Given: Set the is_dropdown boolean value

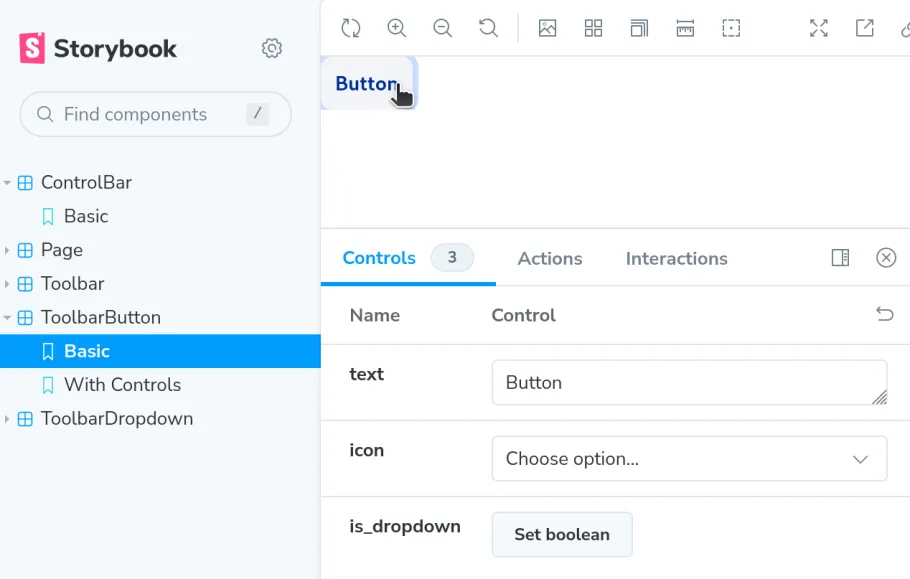Looking at the screenshot, I should coord(561,534).
